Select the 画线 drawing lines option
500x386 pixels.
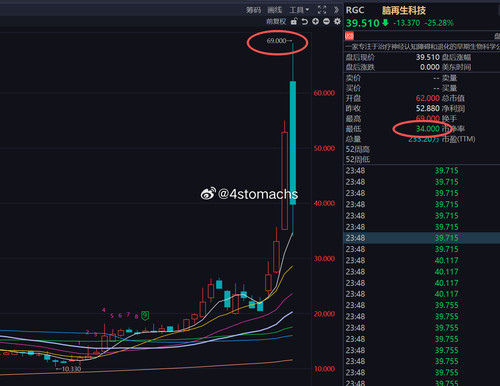point(275,10)
